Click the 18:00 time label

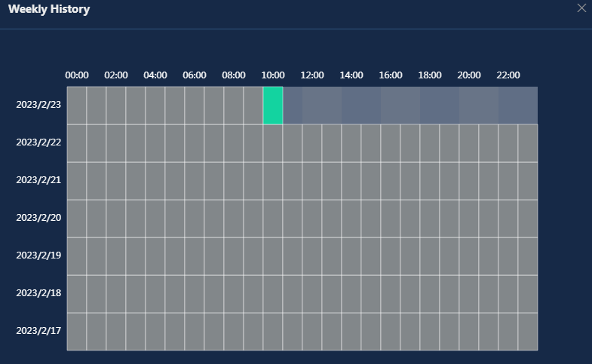[x=430, y=75]
